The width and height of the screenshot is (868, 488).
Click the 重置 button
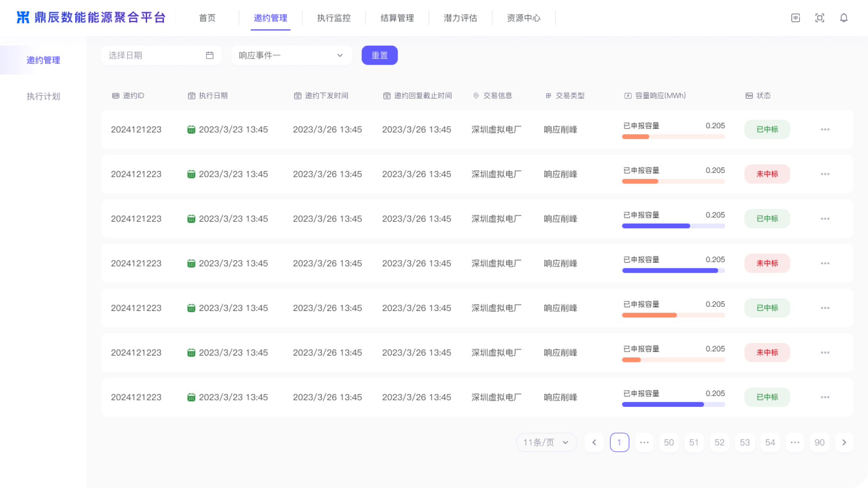[x=380, y=55]
